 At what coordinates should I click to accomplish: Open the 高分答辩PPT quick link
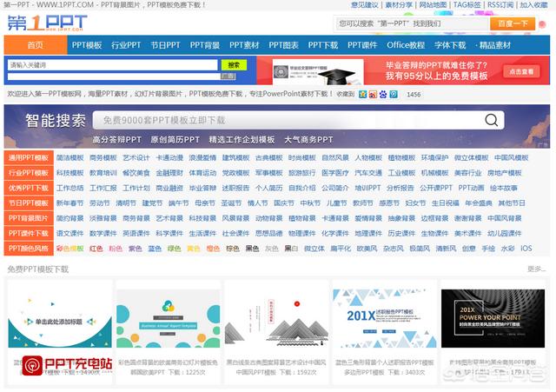(x=116, y=139)
